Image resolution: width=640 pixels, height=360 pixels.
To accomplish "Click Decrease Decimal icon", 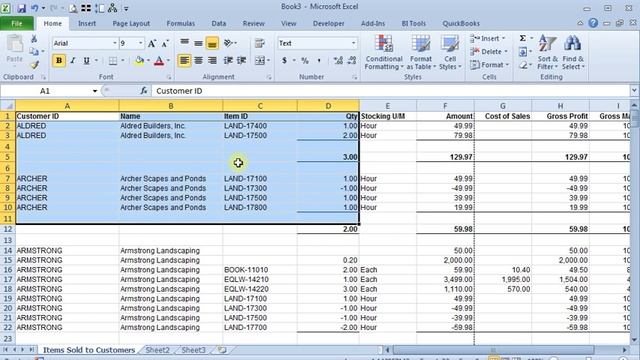I will tap(352, 61).
